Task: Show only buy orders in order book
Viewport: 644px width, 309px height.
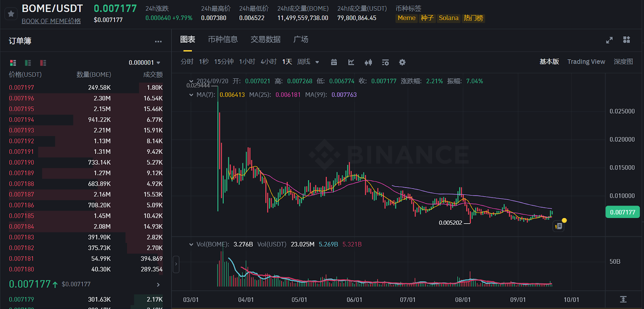Action: coord(28,63)
